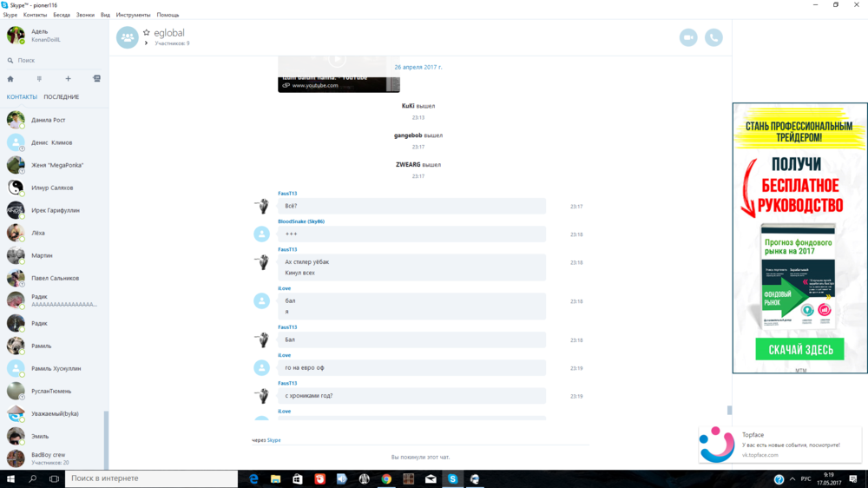Click the Skype link under chat
Screen dimensions: 868x488
click(273, 440)
